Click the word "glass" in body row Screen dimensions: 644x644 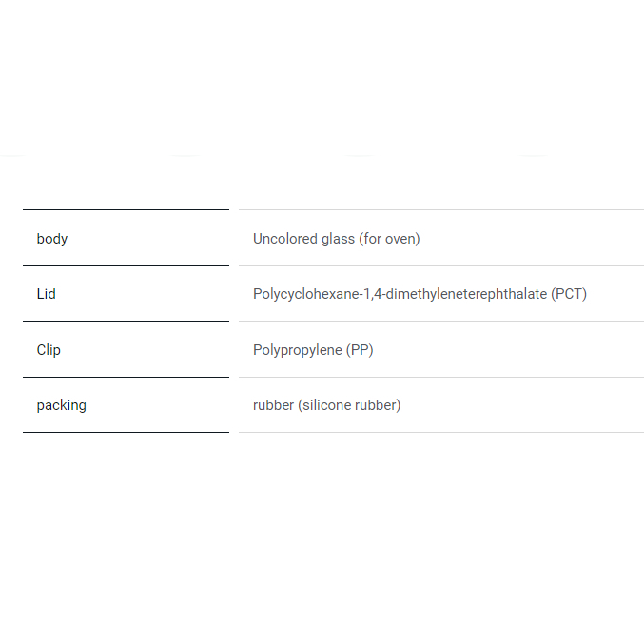[337, 239]
